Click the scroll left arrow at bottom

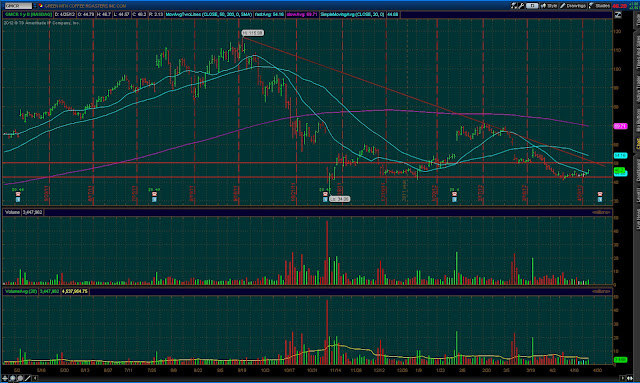[x=35, y=378]
